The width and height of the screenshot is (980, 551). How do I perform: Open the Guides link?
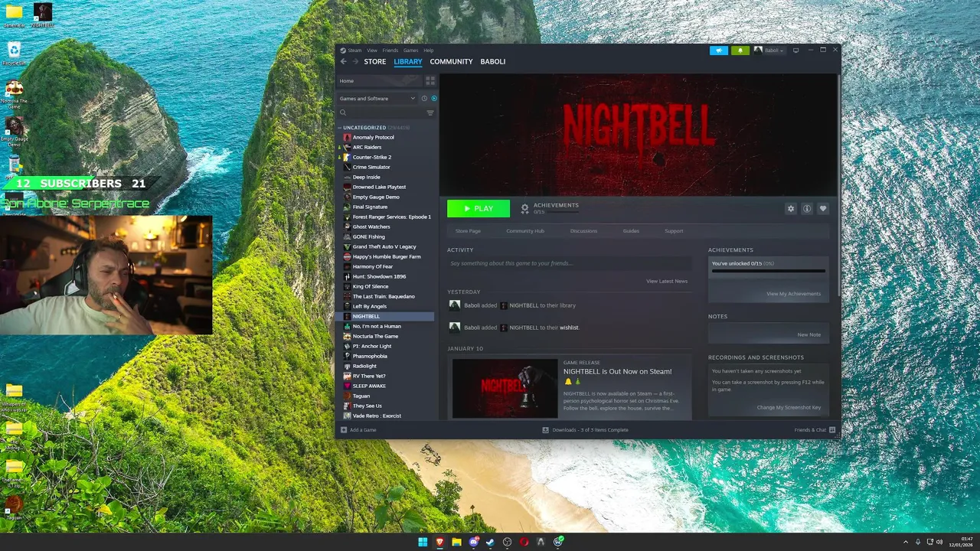click(x=631, y=231)
